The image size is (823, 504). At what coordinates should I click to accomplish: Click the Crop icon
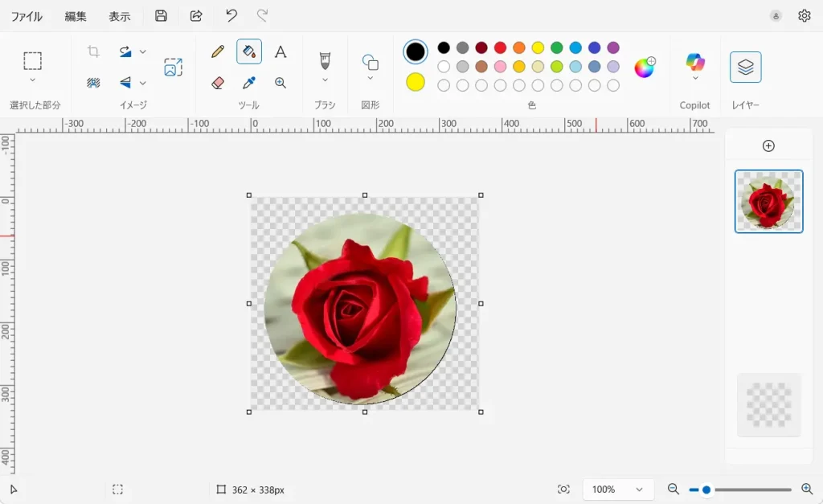(x=93, y=51)
